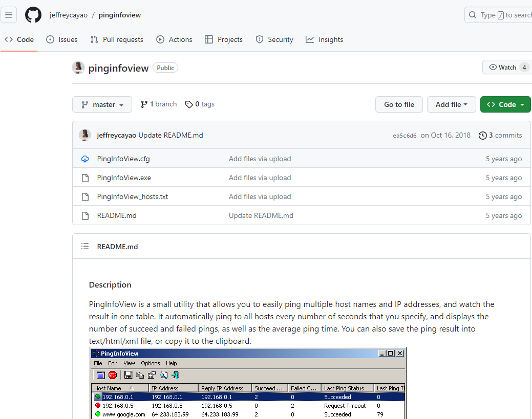
Task: Open the Properties icon in PingInfoView toolbar
Action: pyautogui.click(x=152, y=375)
